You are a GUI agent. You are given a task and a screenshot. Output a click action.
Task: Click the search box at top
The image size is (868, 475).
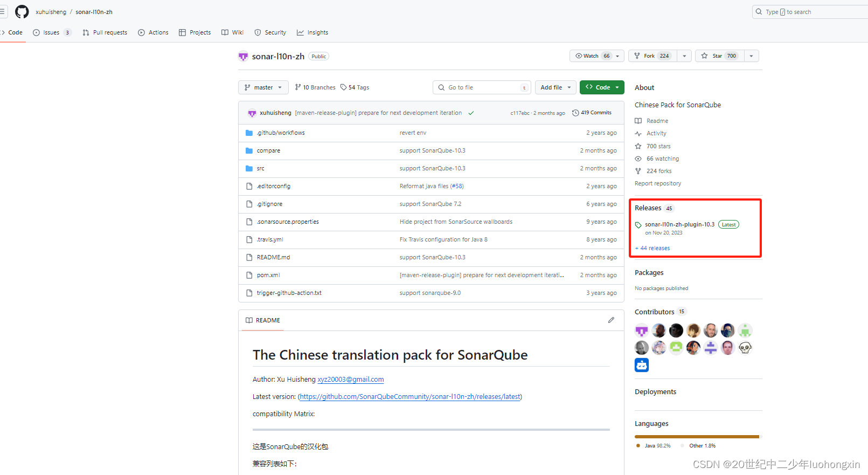pos(810,12)
